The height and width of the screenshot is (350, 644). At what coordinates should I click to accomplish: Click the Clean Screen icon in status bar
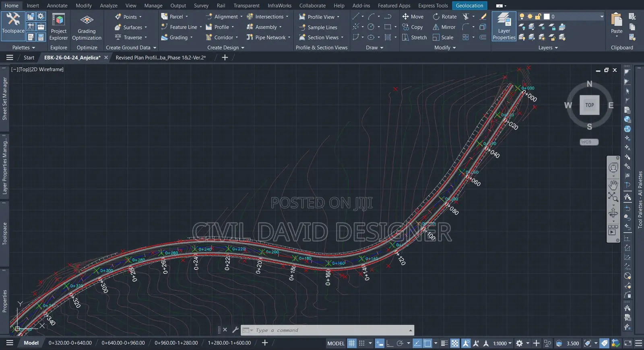(x=628, y=343)
